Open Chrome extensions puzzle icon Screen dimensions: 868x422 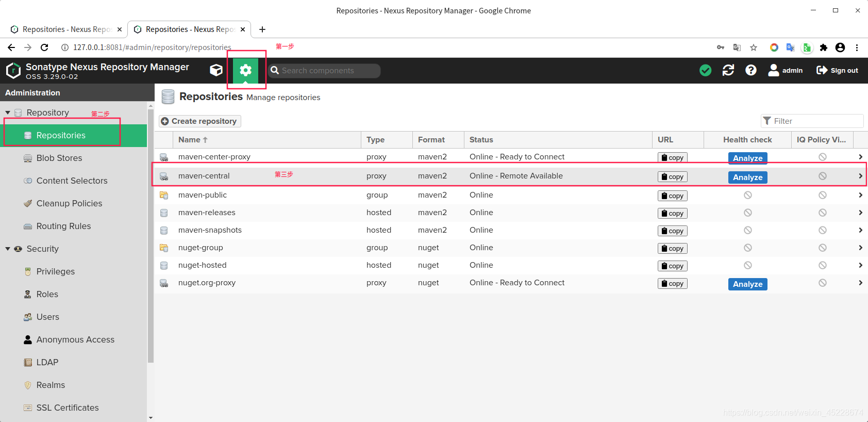click(824, 47)
